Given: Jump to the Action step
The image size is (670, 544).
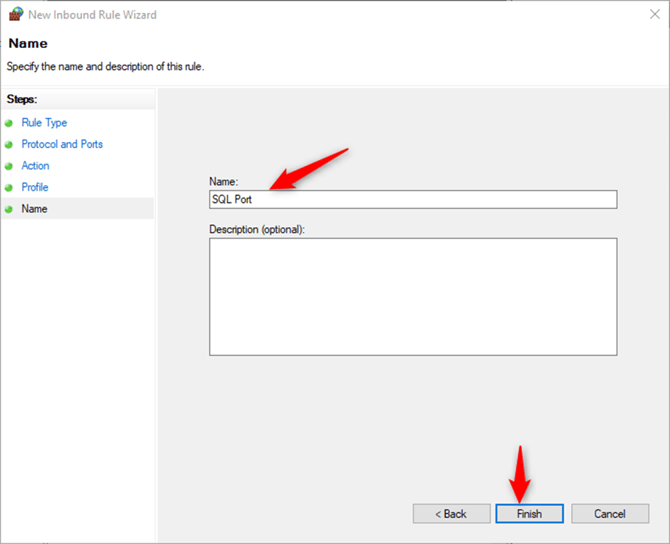Looking at the screenshot, I should tap(35, 166).
